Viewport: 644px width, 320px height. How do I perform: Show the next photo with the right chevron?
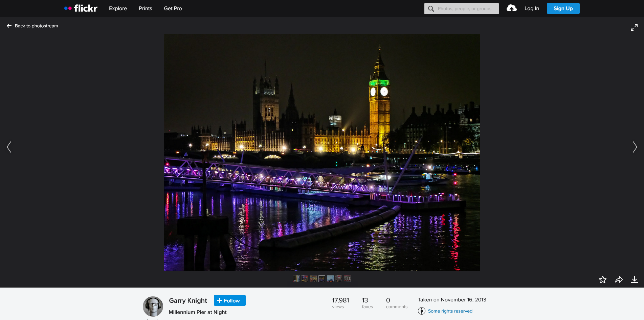click(x=635, y=147)
